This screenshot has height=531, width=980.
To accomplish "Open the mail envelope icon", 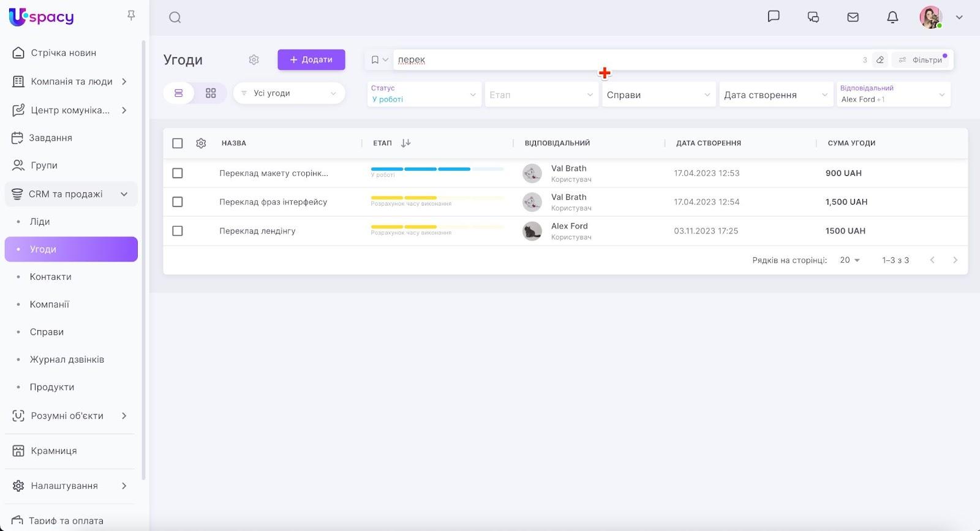I will pyautogui.click(x=853, y=17).
